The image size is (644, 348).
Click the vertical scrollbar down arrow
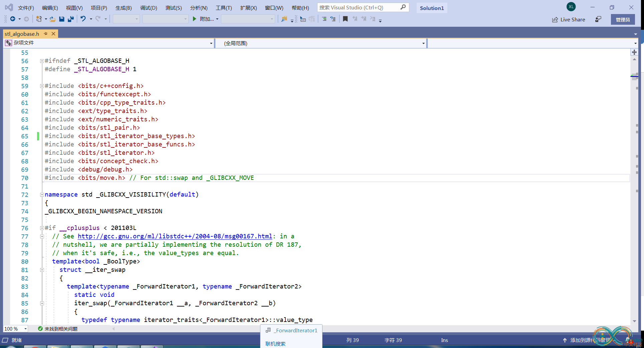tap(634, 321)
